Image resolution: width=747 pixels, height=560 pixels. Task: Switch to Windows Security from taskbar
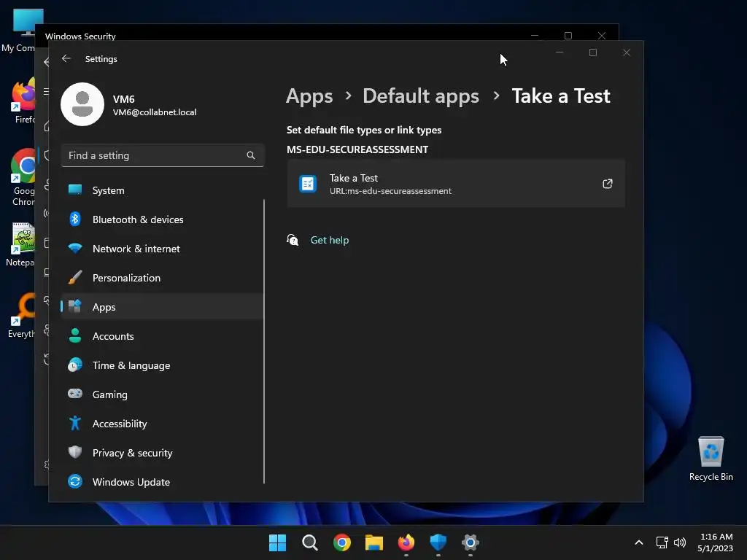click(438, 542)
